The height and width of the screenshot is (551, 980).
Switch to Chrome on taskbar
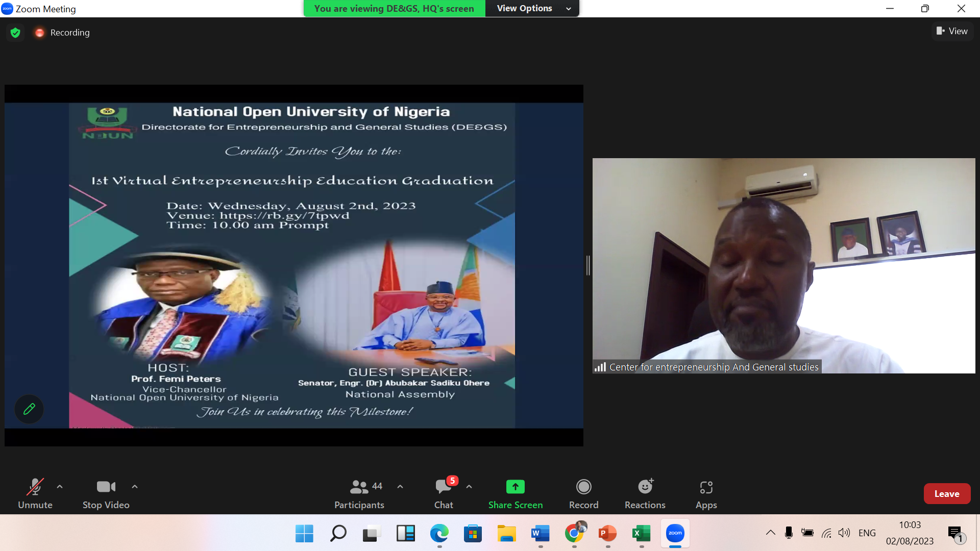574,534
